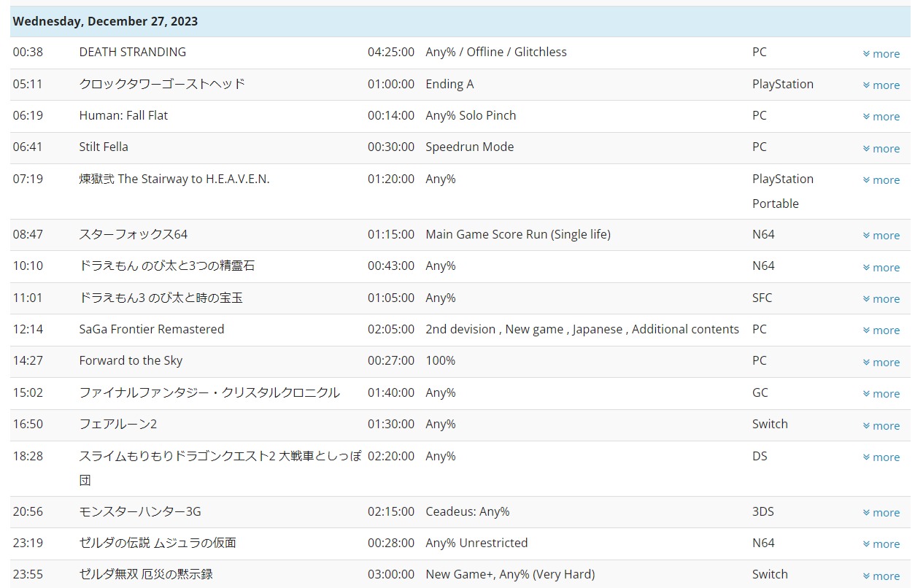The height and width of the screenshot is (588, 915).
Task: Expand more details for DEATH STRANDING row
Action: click(881, 53)
